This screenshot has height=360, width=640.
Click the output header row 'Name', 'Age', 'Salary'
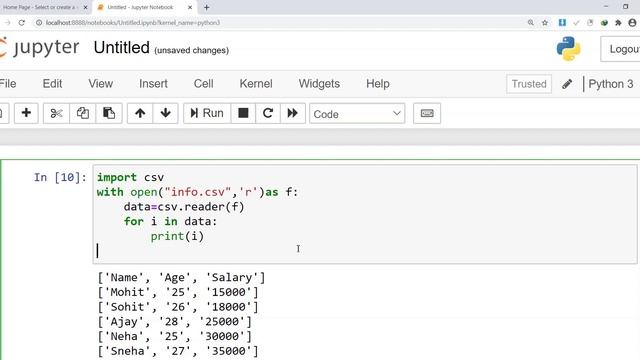181,278
